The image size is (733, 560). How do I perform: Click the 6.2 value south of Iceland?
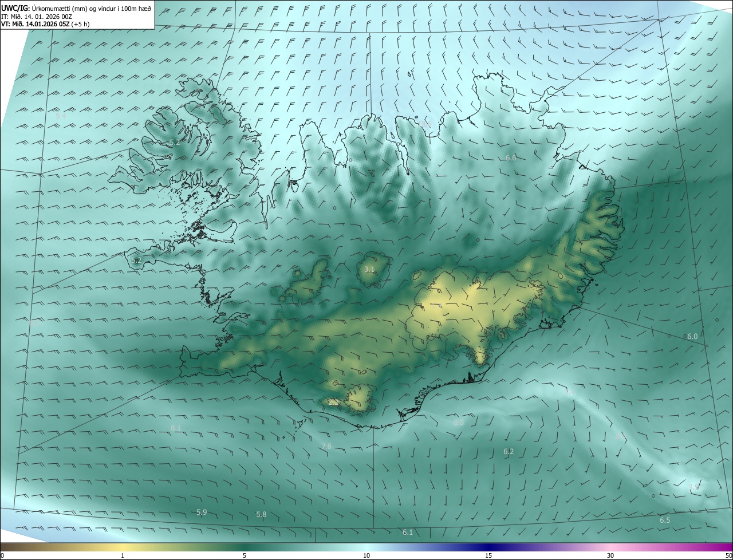pos(509,452)
